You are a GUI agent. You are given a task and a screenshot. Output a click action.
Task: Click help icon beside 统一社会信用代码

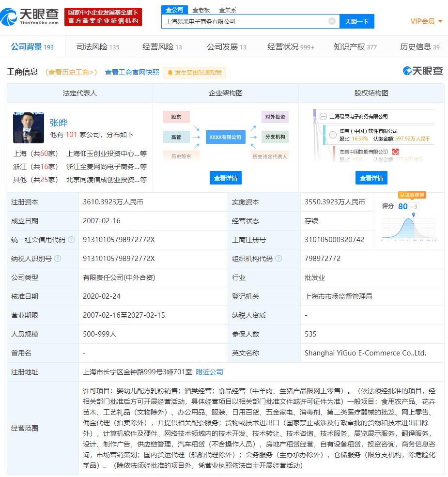click(71, 240)
